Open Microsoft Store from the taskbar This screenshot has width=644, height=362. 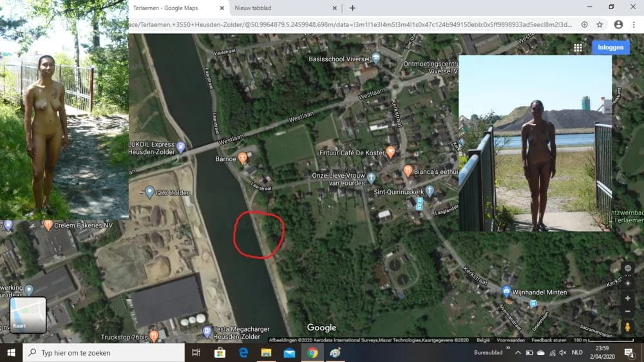(x=220, y=352)
